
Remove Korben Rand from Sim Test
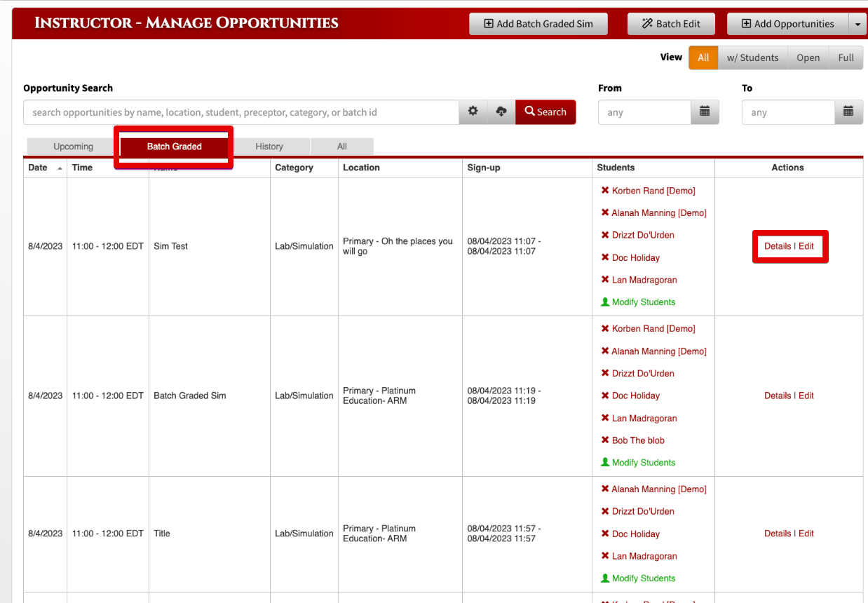point(605,191)
